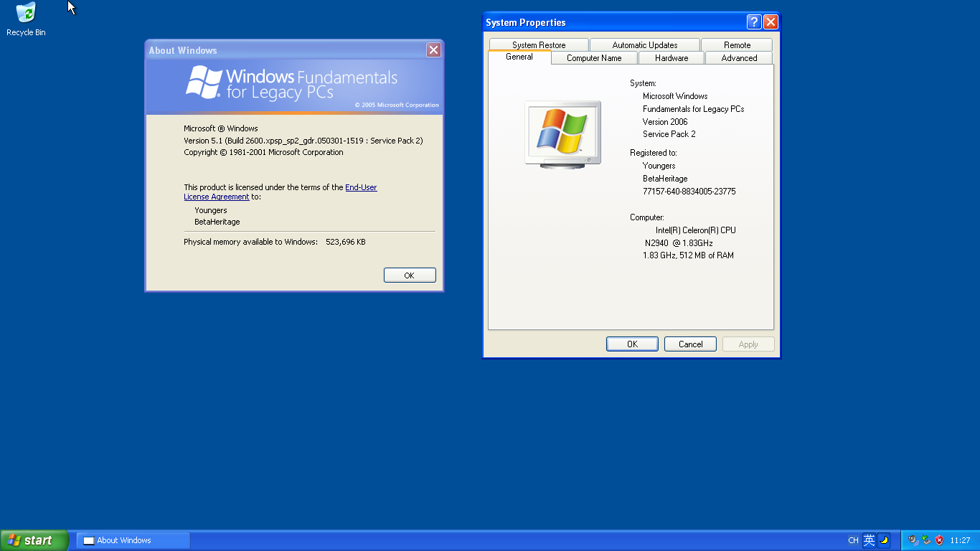
Task: Click the Safely Remove Hardware tray icon
Action: coord(926,540)
